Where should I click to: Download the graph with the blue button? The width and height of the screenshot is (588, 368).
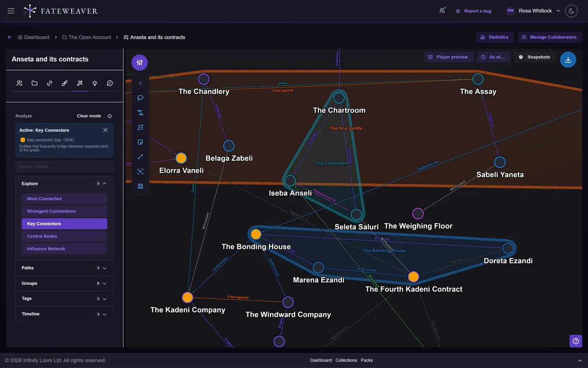[x=568, y=60]
